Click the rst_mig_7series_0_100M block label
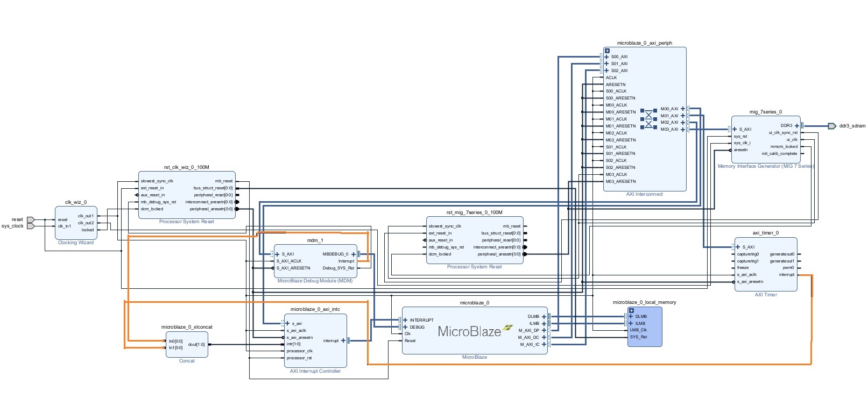The height and width of the screenshot is (419, 868). coord(474,212)
